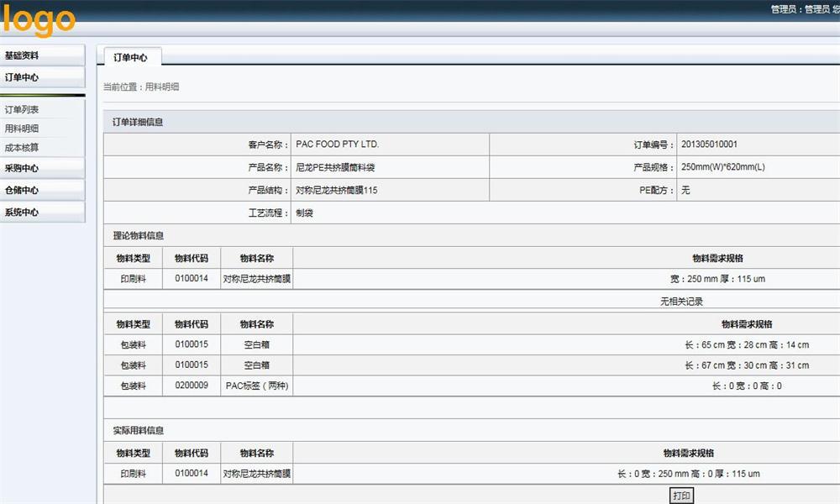Click the 物料代码 column header in 理论物料信息

pyautogui.click(x=192, y=258)
